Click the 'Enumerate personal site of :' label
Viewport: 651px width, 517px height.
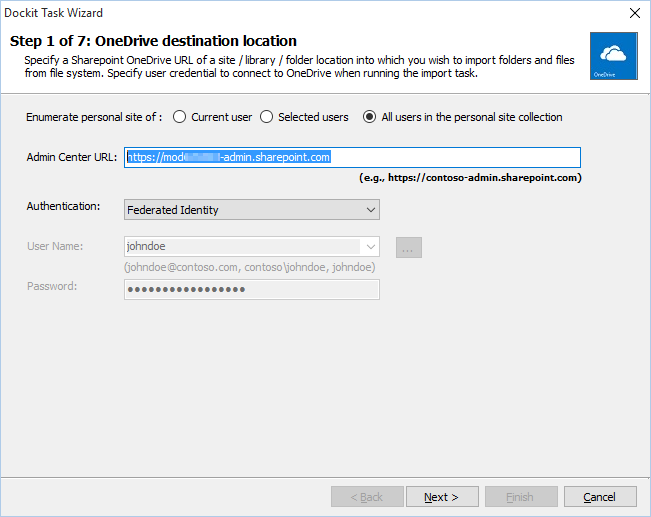click(x=94, y=117)
